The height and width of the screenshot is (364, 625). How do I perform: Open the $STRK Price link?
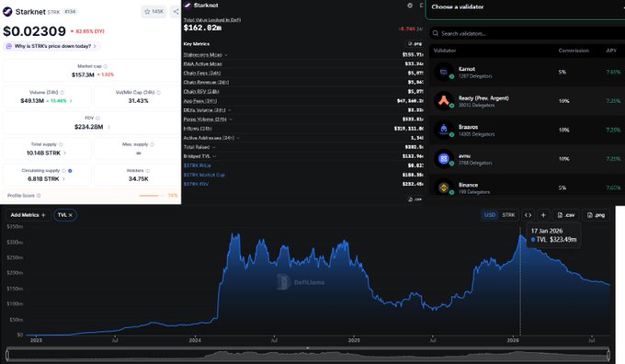[x=197, y=165]
